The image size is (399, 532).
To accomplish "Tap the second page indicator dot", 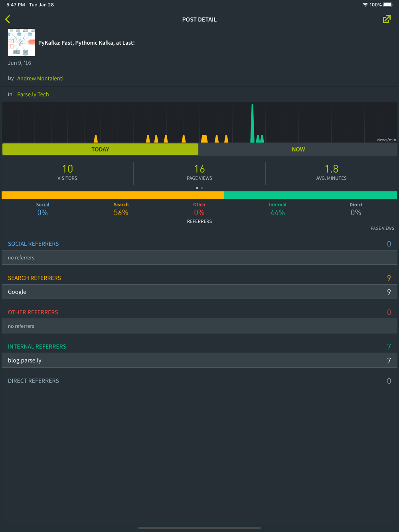I will [x=202, y=188].
